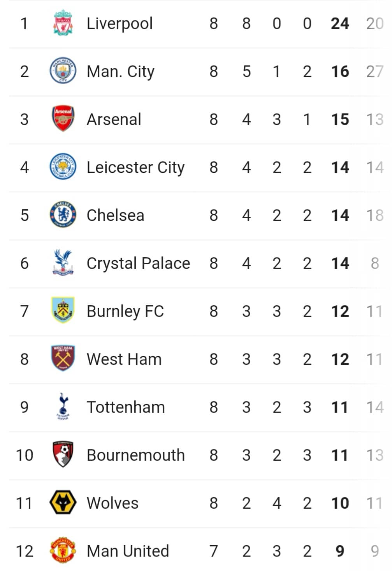Click the Man United crest
Screen dimensions: 392x571
63,550
